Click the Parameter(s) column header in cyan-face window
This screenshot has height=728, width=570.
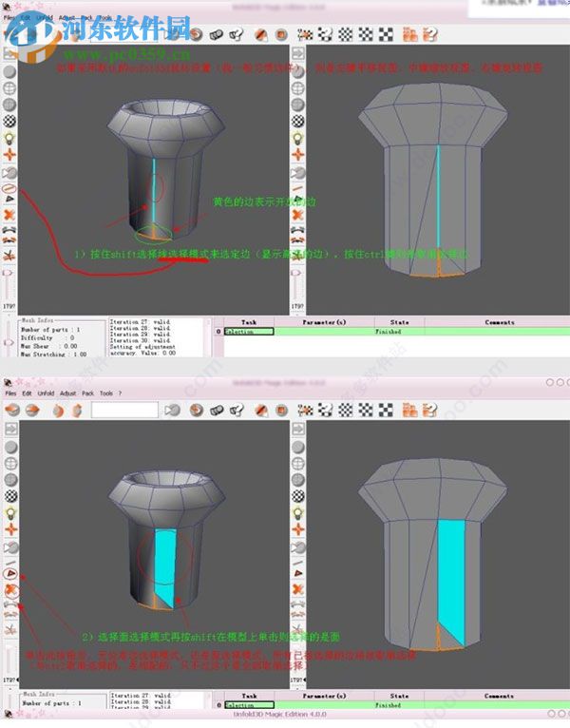[325, 696]
